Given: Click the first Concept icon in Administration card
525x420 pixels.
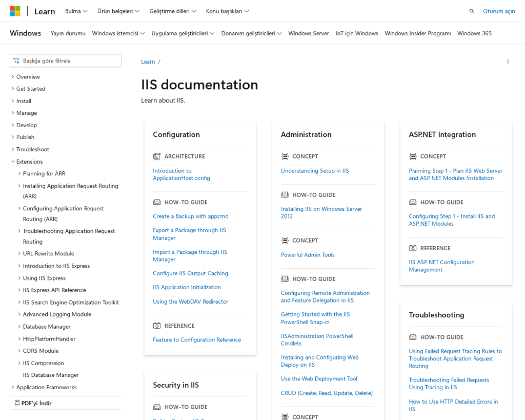Looking at the screenshot, I should (x=285, y=156).
